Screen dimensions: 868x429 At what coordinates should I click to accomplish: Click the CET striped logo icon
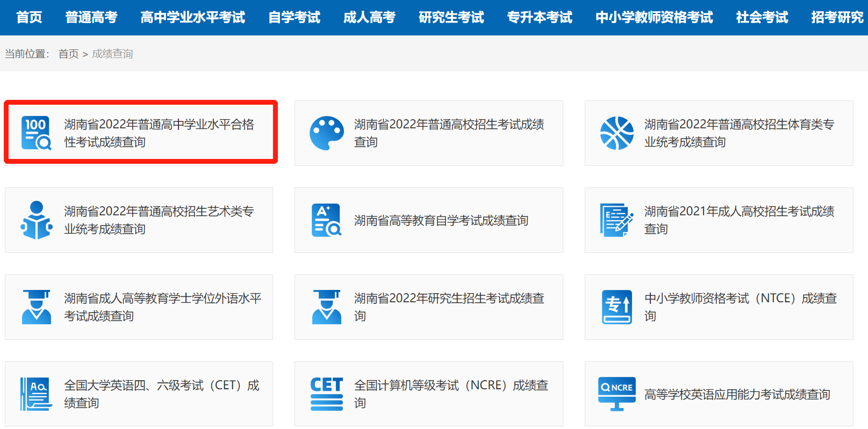coord(326,394)
